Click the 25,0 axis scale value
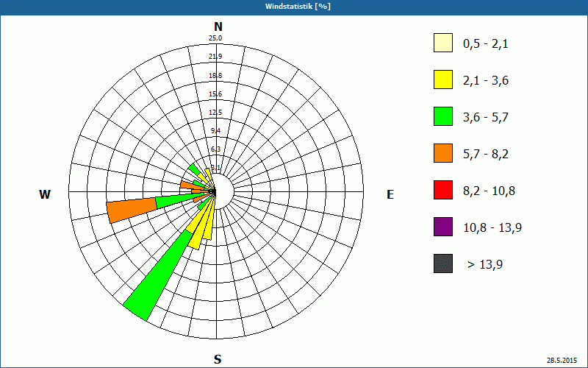Viewport: 588px width, 368px height. tap(215, 38)
